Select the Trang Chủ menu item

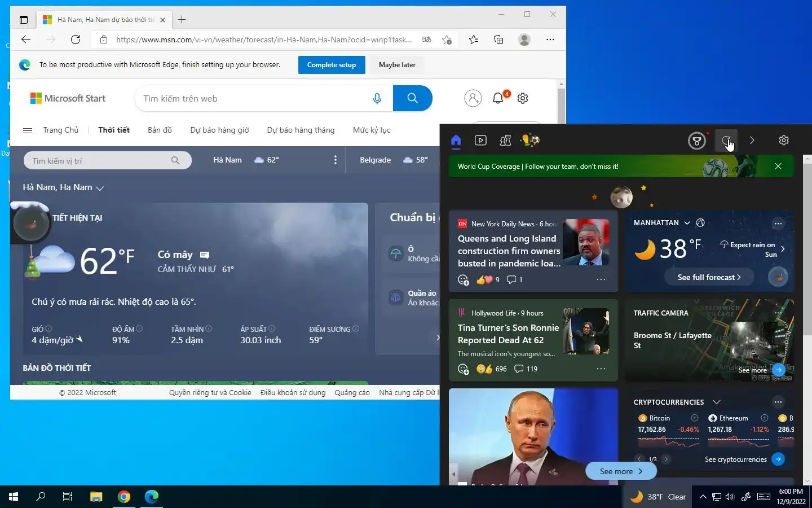click(x=61, y=130)
